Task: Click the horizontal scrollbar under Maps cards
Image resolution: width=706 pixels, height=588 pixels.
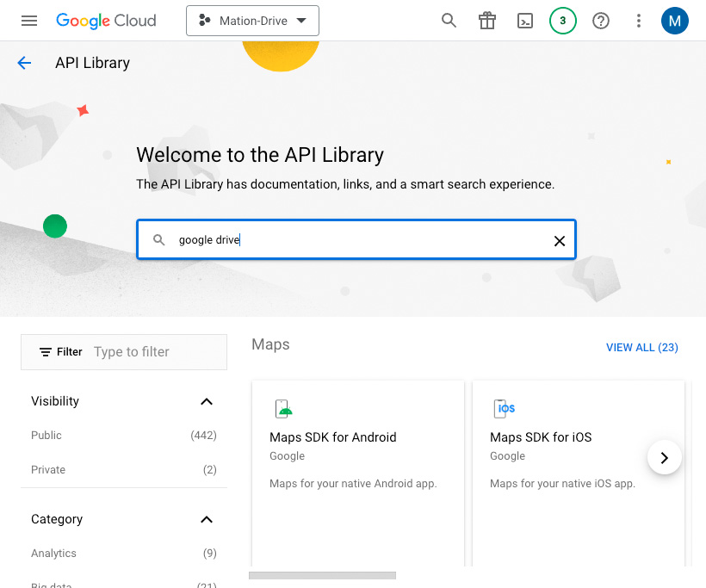Action: 322,575
